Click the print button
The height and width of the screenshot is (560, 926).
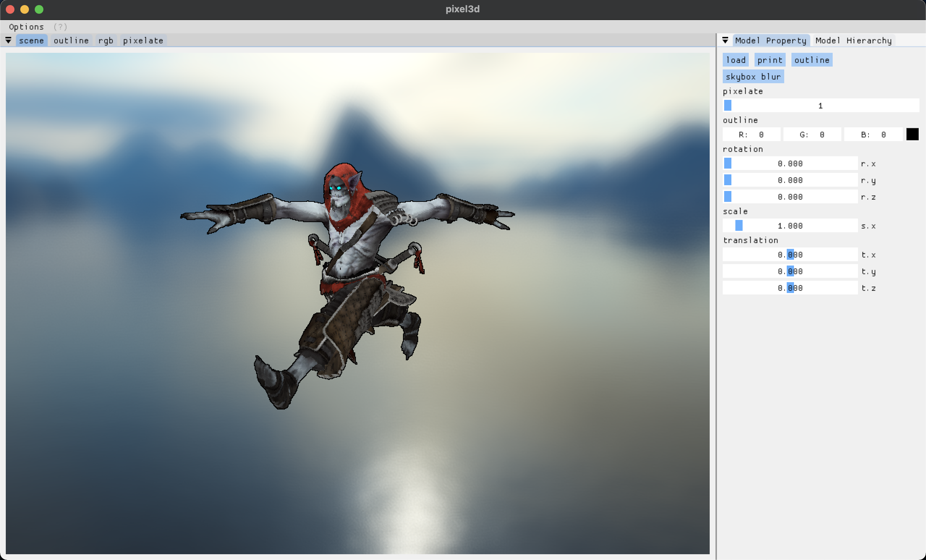(770, 60)
